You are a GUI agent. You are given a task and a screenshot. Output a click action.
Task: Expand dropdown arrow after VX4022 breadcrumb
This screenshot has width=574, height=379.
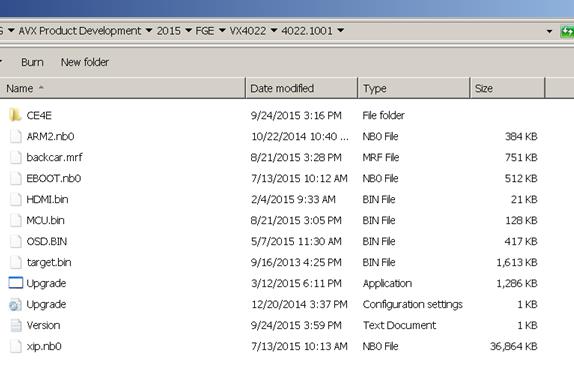pos(274,30)
